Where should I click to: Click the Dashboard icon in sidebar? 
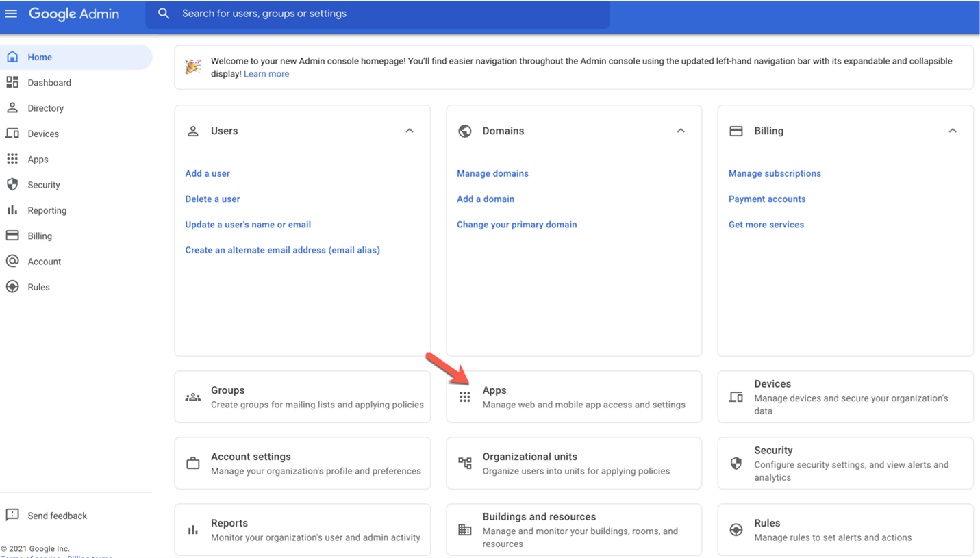coord(12,82)
